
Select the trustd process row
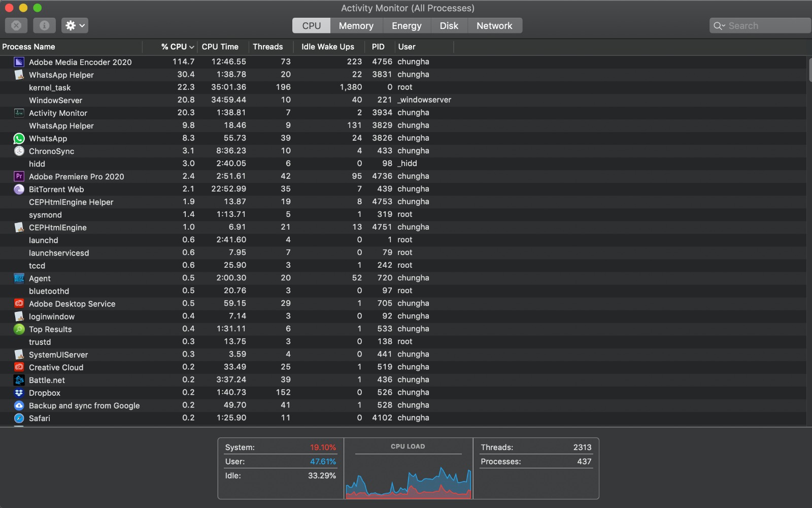coord(403,341)
